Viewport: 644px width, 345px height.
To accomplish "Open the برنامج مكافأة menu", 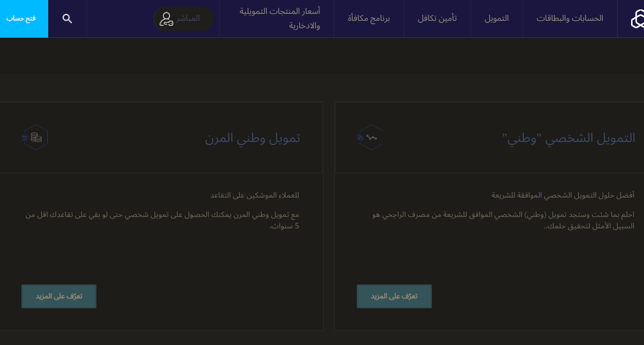I will point(369,18).
